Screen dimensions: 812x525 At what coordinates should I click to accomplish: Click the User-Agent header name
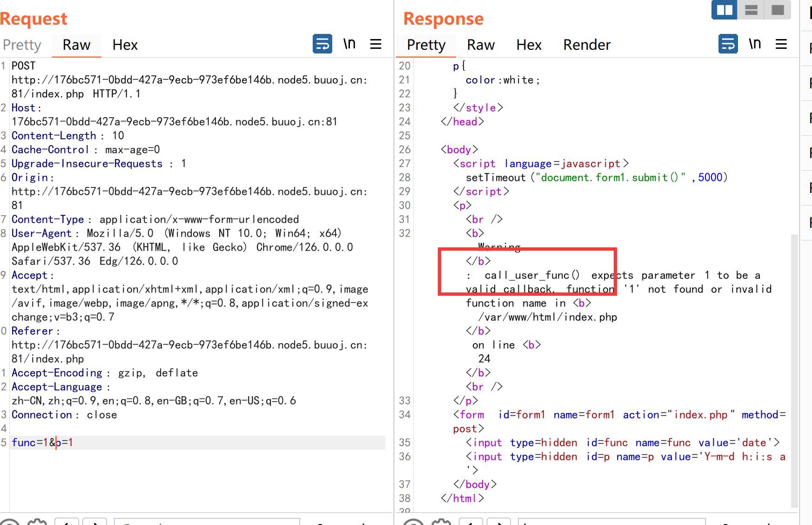click(x=41, y=233)
